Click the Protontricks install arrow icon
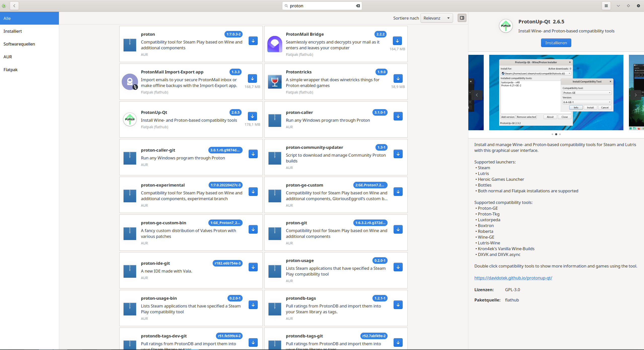644x350 pixels. point(398,78)
